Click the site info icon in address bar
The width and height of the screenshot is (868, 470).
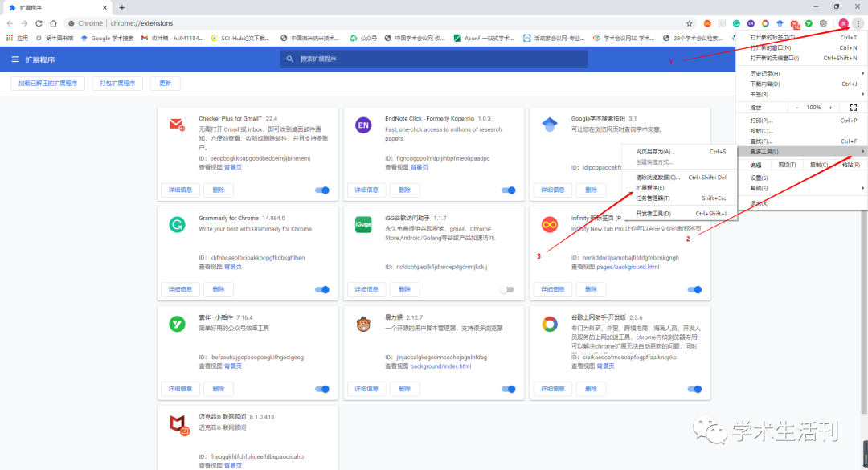[x=72, y=23]
